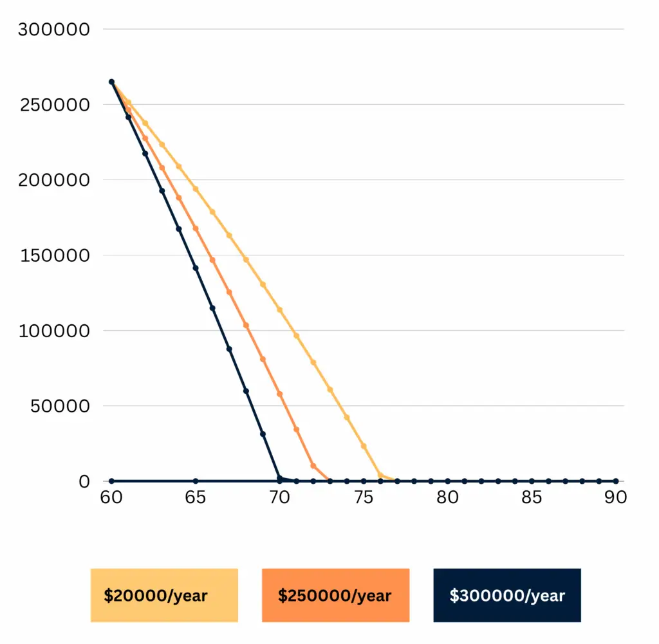Image resolution: width=659 pixels, height=644 pixels.
Task: Click the navy $300000/year legend box
Action: [507, 595]
